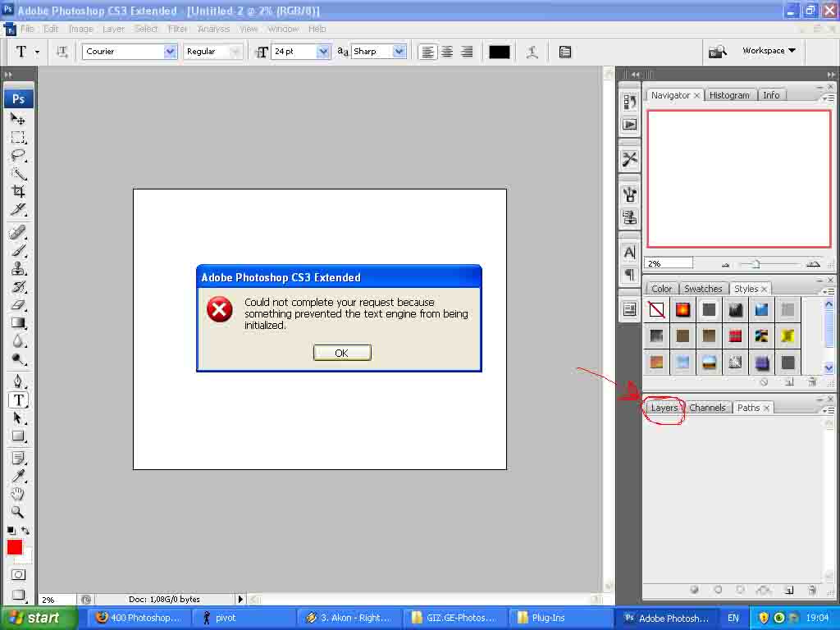This screenshot has width=840, height=630.
Task: Align text right
Action: coord(467,52)
